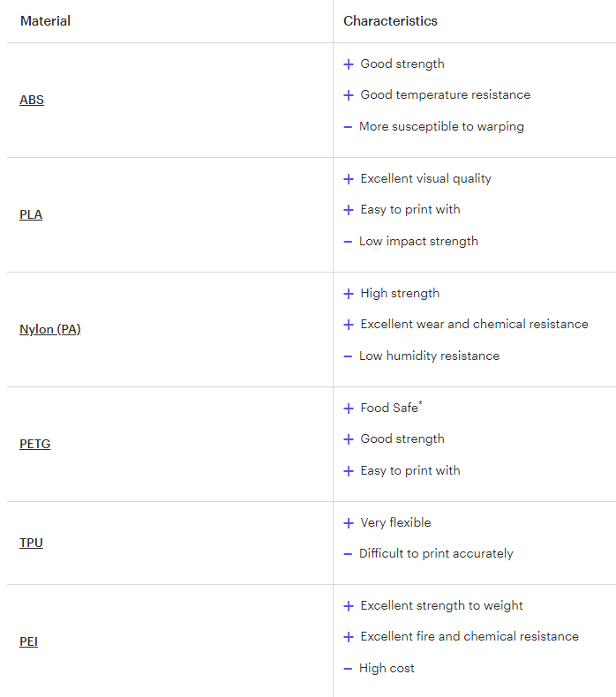Open the TPU material link
This screenshot has height=697, width=616.
pyautogui.click(x=31, y=543)
